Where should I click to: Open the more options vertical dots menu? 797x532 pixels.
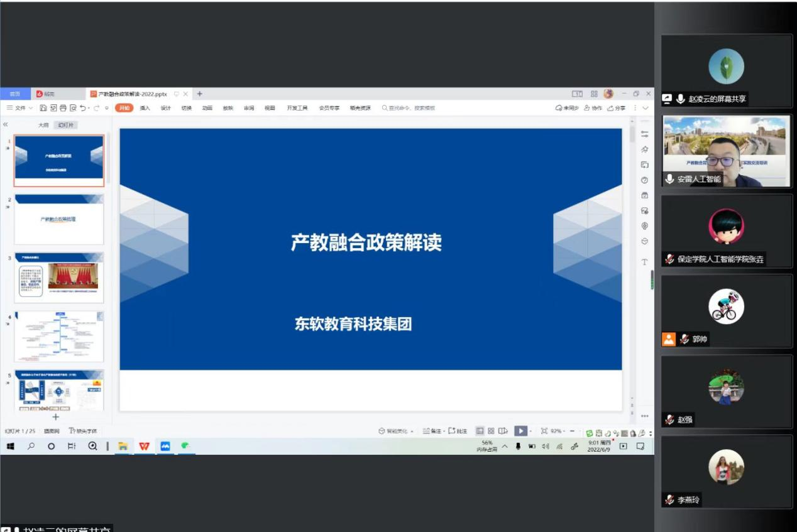point(635,108)
